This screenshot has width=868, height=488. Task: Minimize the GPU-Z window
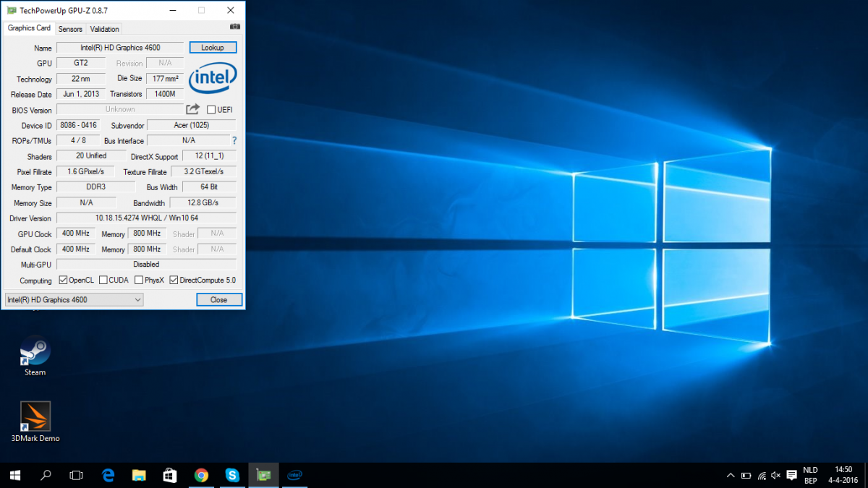coord(173,10)
